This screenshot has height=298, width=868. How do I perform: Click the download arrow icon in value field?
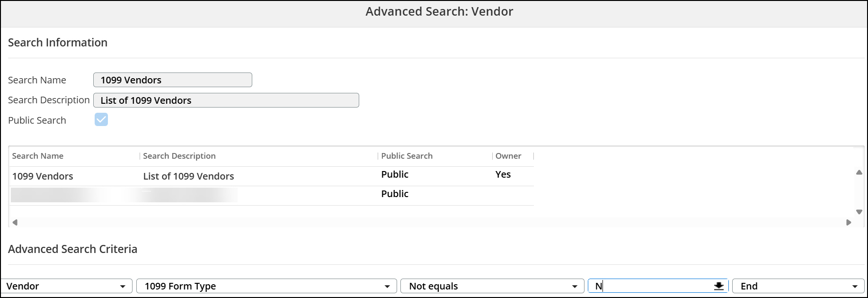[x=719, y=286]
